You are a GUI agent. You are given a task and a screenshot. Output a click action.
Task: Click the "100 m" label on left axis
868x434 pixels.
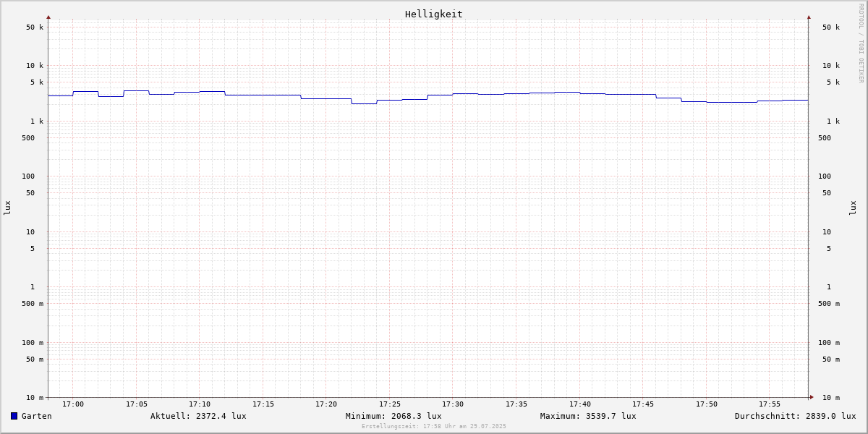[33, 343]
